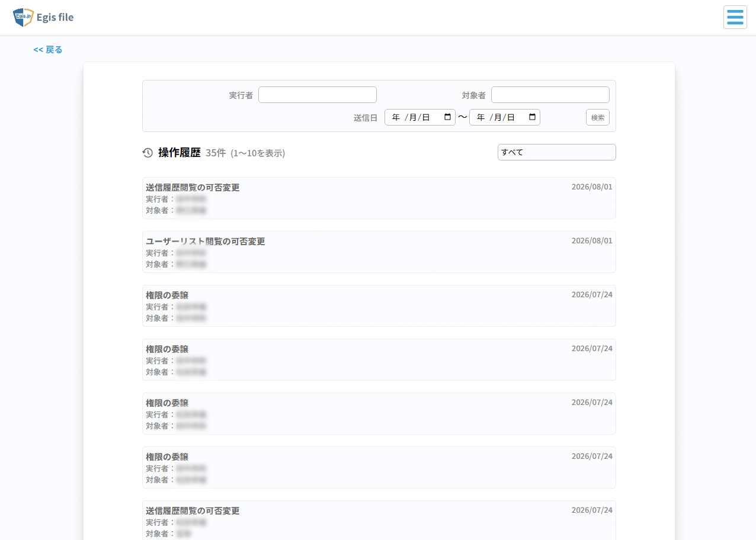
Task: Click the 検索 search button
Action: coord(598,117)
